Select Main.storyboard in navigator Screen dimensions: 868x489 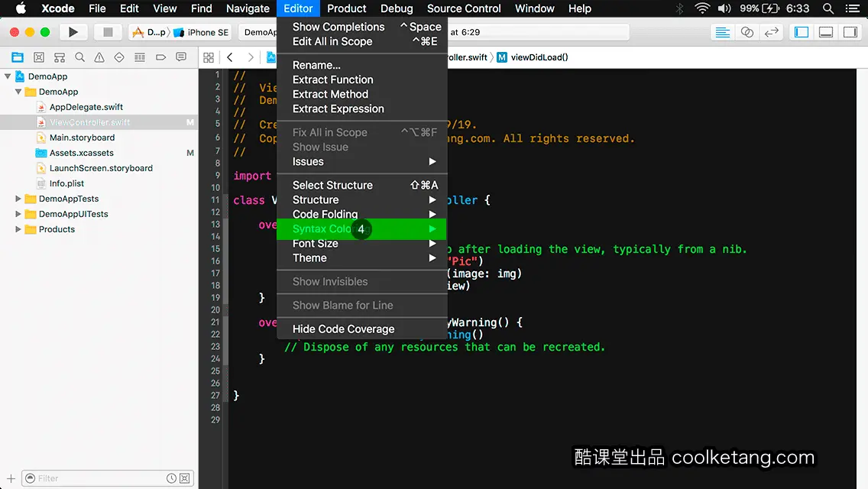click(x=82, y=138)
